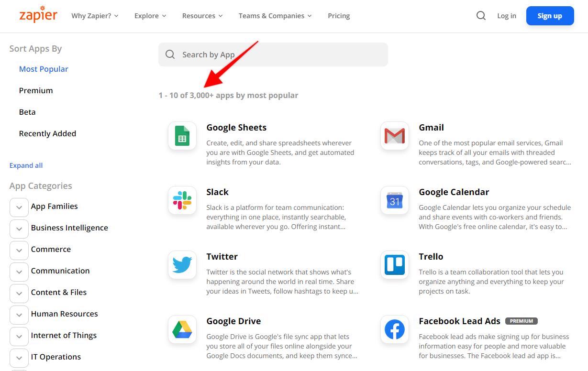Viewport: 588px width, 371px height.
Task: Sort apps by Beta
Action: click(27, 112)
